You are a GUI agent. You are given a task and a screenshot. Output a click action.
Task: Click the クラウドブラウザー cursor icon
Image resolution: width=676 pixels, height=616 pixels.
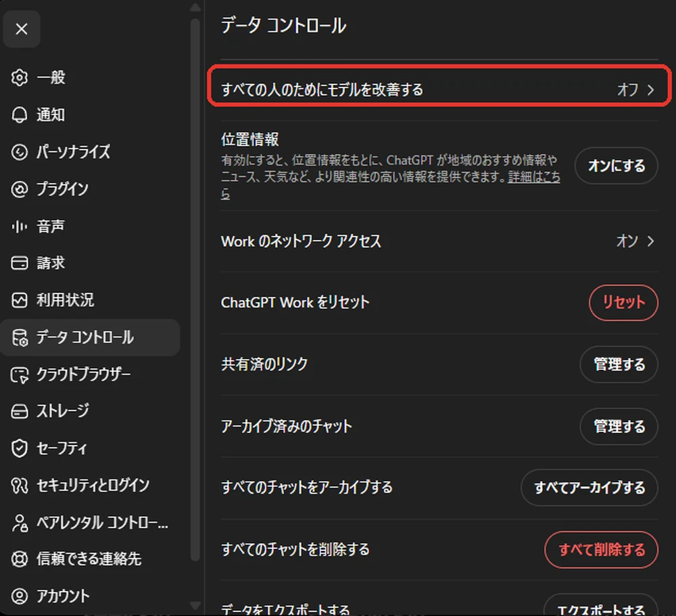point(20,375)
